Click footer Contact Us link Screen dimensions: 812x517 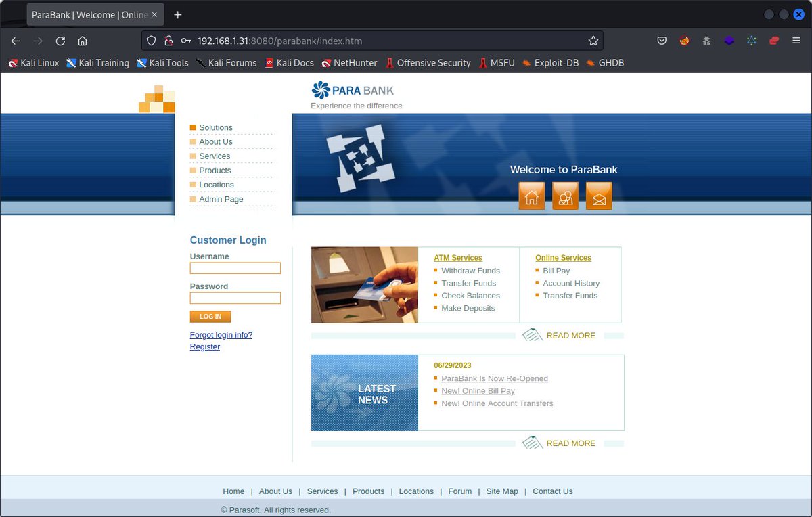point(552,491)
